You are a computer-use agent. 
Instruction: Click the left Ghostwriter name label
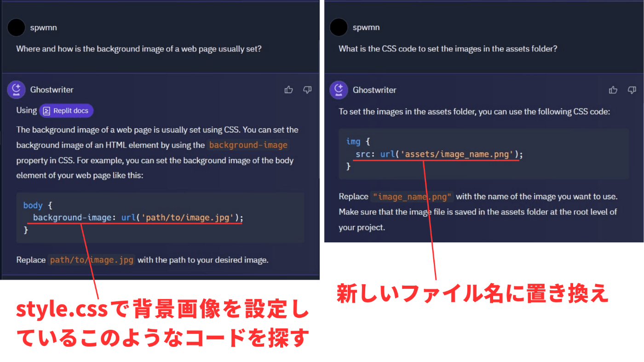click(x=52, y=90)
